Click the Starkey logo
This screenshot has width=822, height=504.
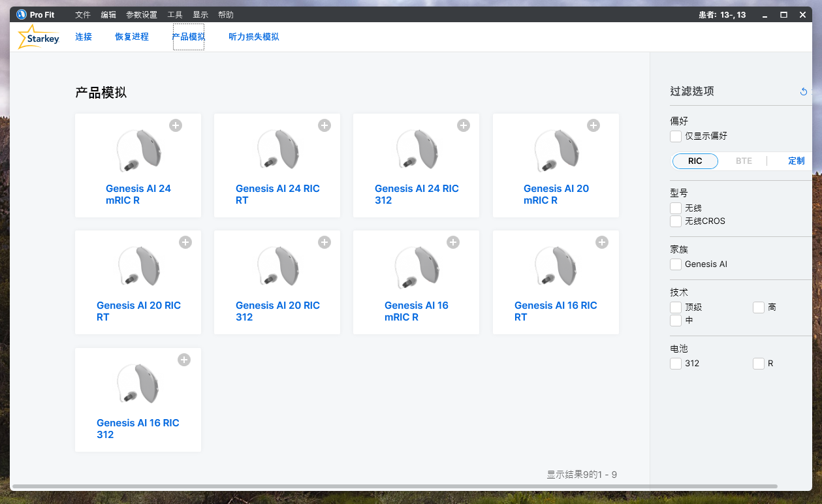coord(39,37)
